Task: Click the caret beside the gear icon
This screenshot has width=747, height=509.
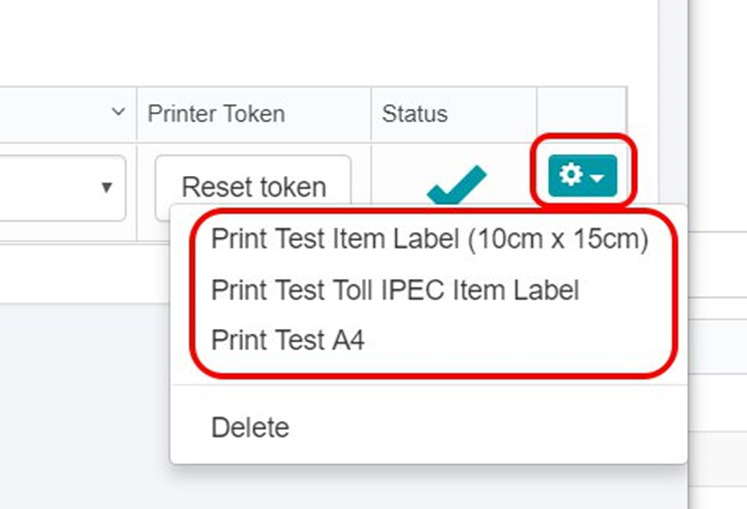Action: coord(597,178)
